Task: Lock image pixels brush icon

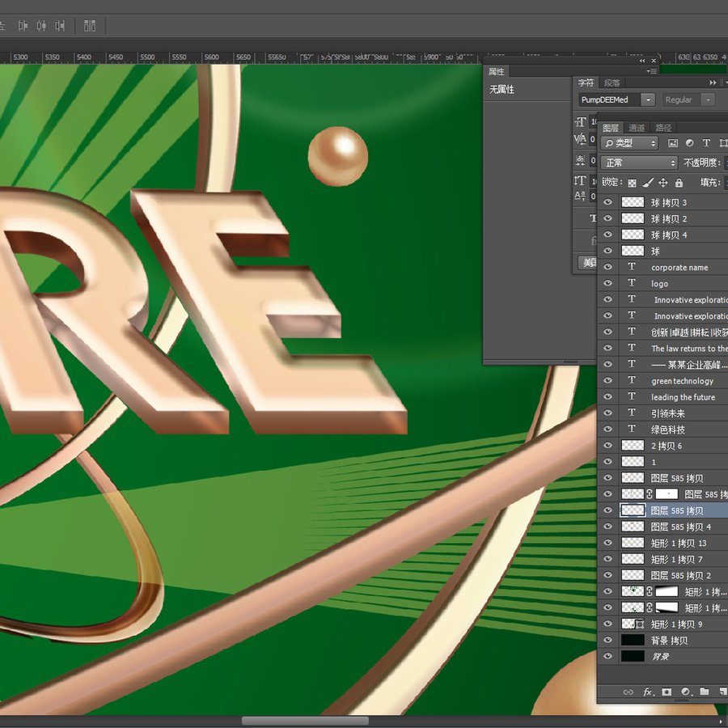Action: click(648, 183)
